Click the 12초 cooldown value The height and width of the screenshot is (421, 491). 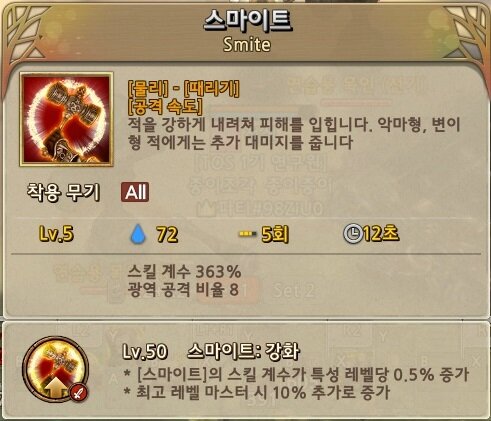coord(381,233)
